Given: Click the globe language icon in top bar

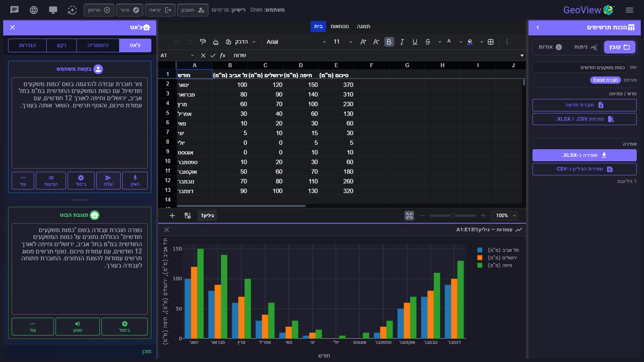Looking at the screenshot, I should point(34,10).
